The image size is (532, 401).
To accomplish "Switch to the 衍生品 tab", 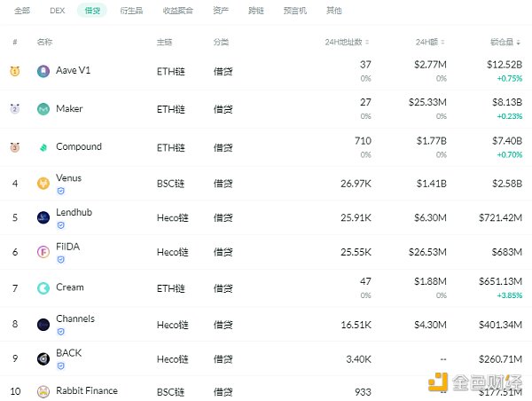I will (x=131, y=11).
